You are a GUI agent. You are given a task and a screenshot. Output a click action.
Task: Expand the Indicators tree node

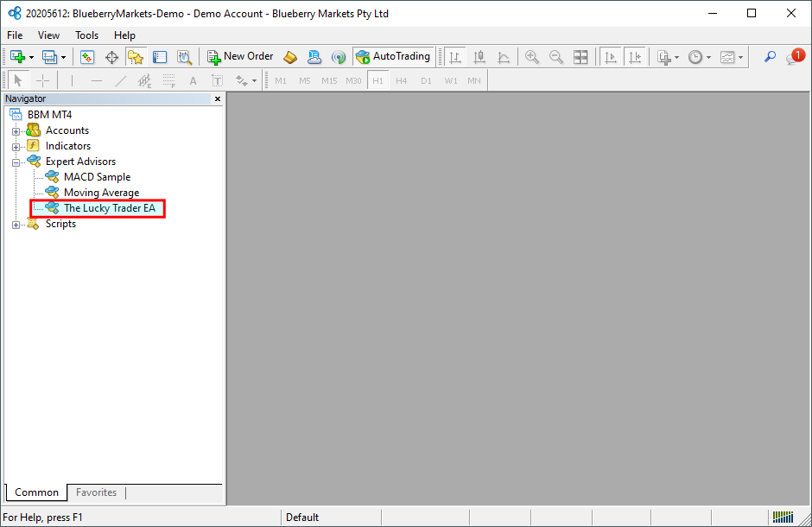(x=16, y=147)
